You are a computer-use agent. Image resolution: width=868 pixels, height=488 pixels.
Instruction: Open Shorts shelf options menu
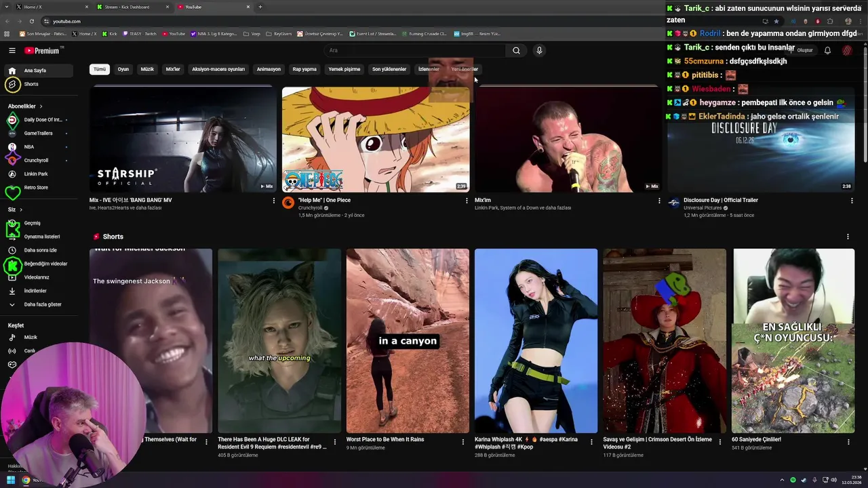848,237
